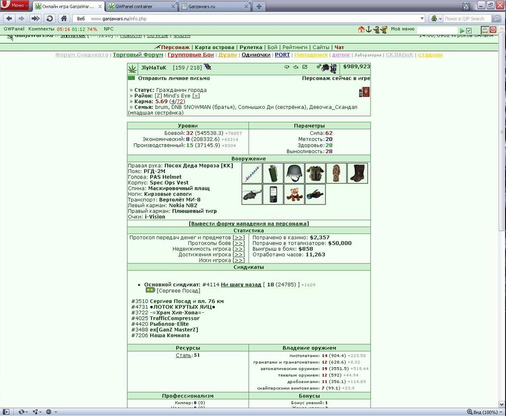Click the i-Vision goggles thumbnail

[x=315, y=194]
